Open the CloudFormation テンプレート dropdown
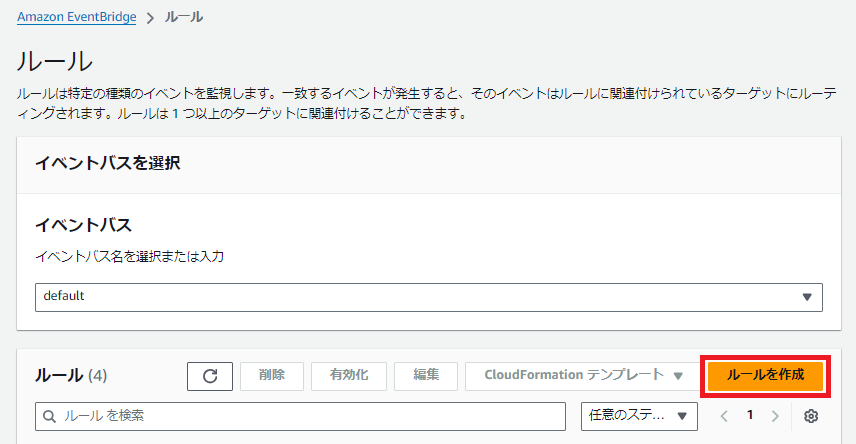Viewport: 856px width, 444px height. click(583, 376)
